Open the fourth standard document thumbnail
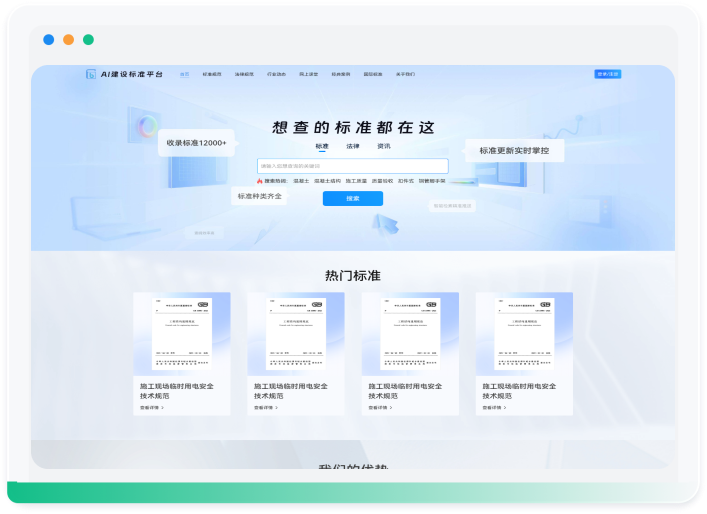The image size is (707, 514). [x=524, y=334]
